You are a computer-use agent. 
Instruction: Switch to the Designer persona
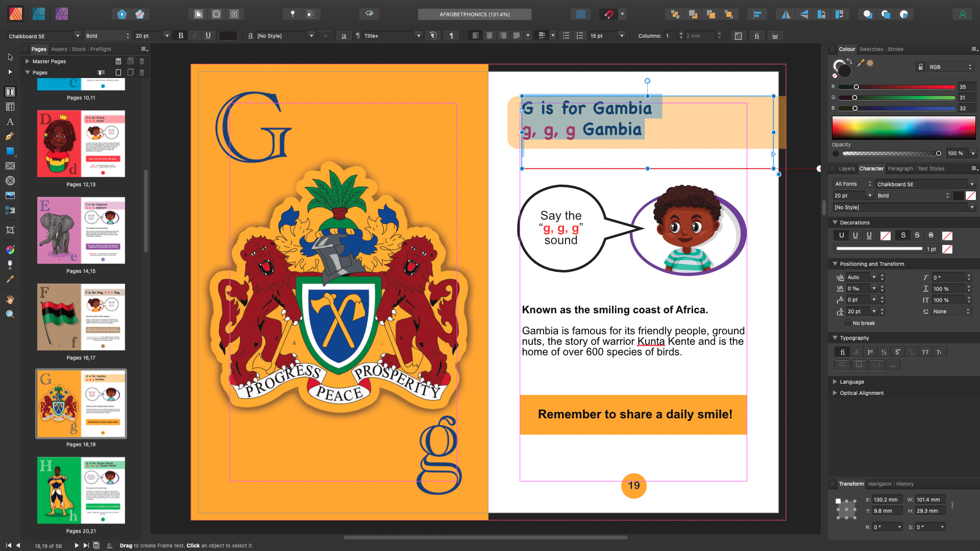click(39, 14)
